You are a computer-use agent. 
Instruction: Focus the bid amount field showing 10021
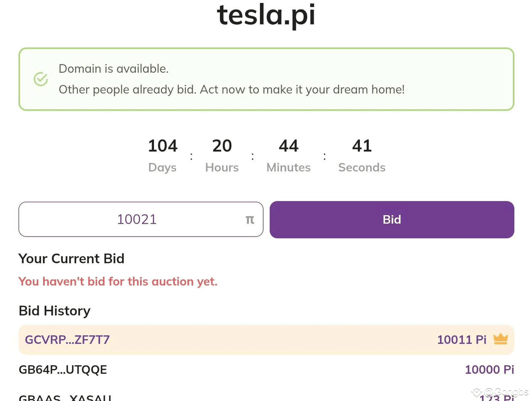(x=141, y=219)
